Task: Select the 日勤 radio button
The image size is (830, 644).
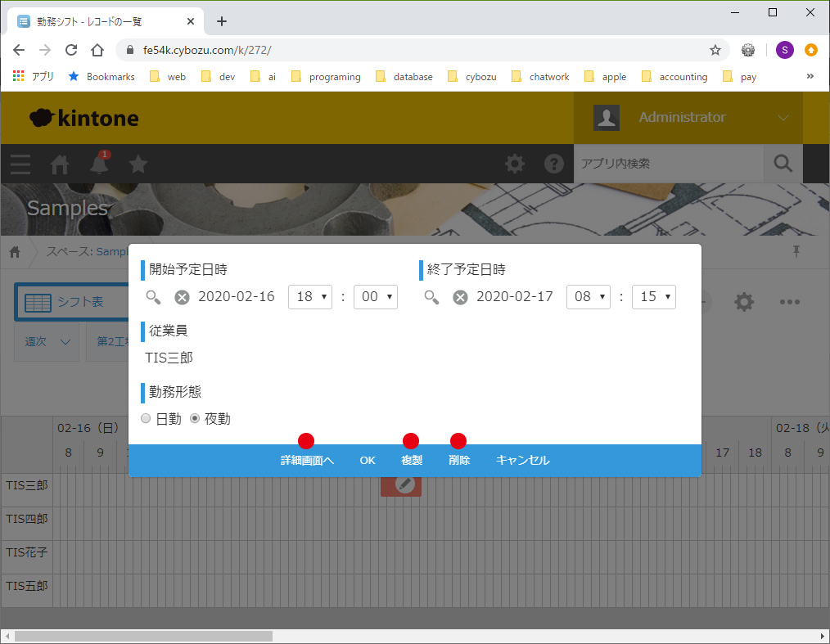Action: [147, 419]
